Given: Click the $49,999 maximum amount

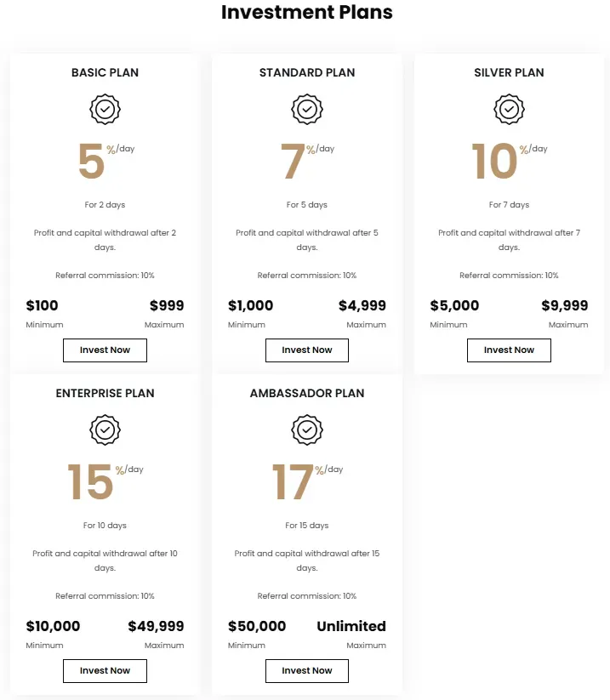Looking at the screenshot, I should (x=156, y=627).
